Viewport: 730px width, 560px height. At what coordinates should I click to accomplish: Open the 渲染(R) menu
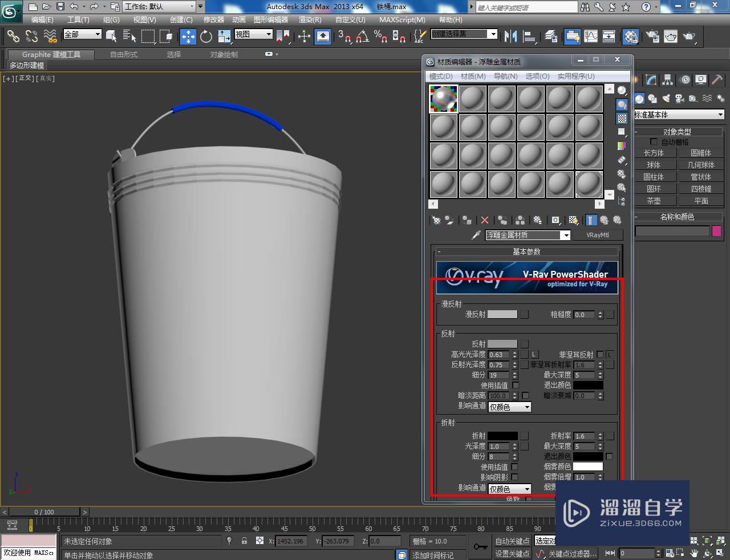[310, 19]
